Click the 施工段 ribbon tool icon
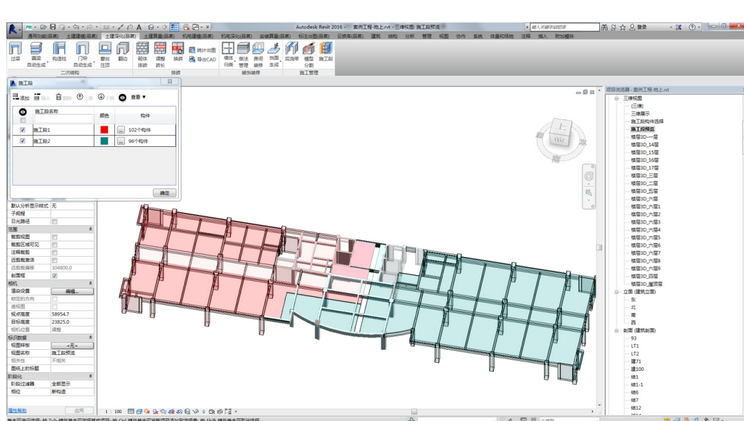 [x=326, y=51]
